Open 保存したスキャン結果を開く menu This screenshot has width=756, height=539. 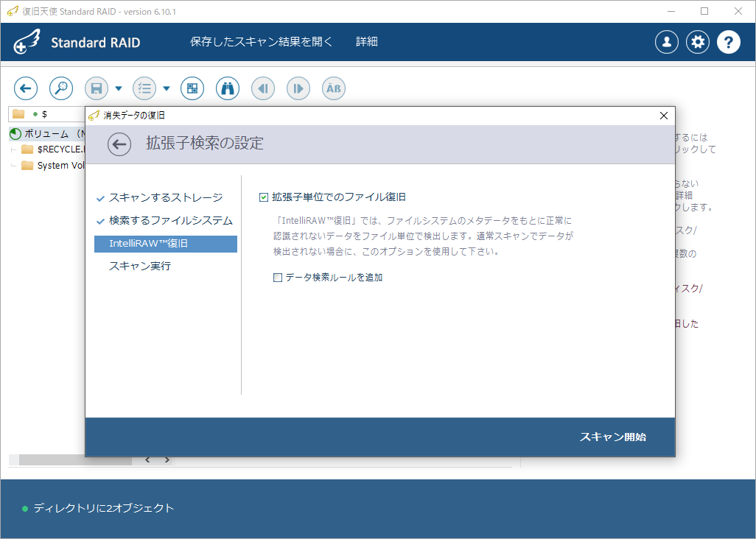[262, 42]
